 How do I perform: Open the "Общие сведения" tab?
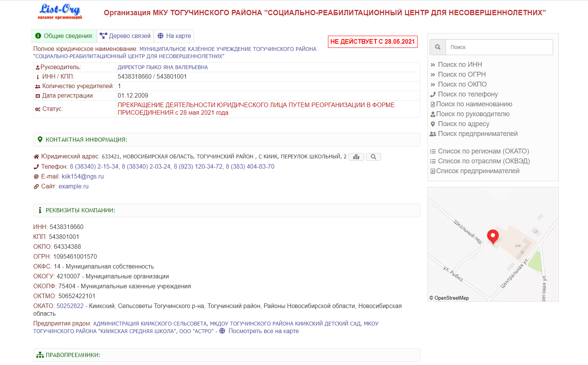tap(64, 36)
